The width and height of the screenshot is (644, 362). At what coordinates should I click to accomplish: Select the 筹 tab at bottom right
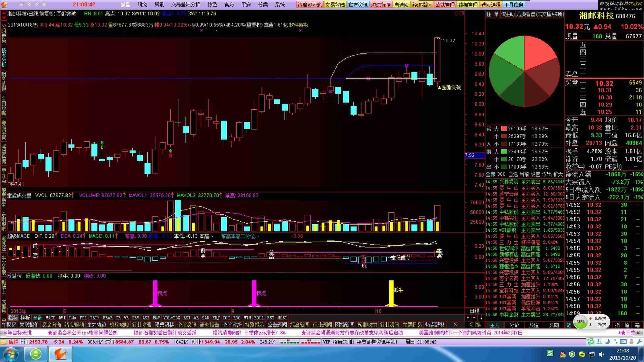click(x=637, y=325)
